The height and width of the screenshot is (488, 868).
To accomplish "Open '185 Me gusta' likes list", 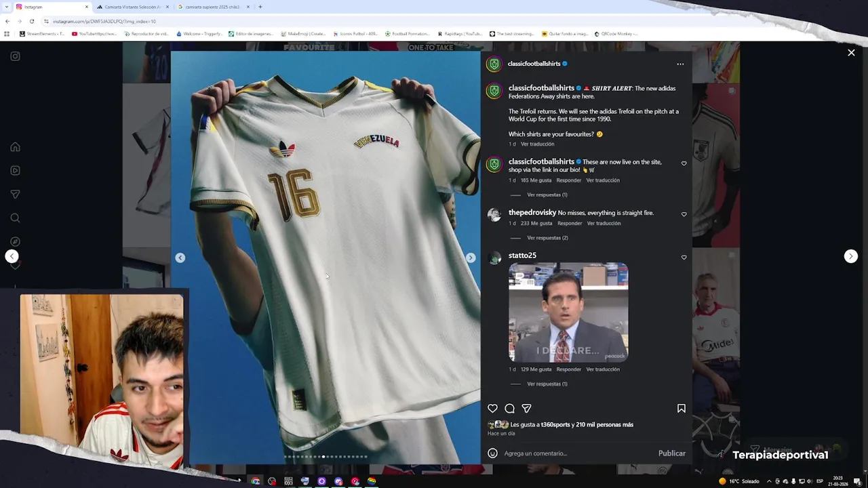I will click(536, 180).
